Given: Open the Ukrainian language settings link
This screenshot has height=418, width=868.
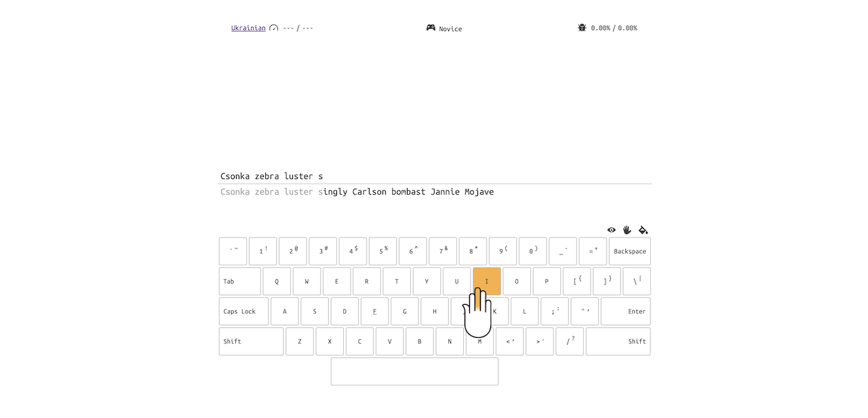Looking at the screenshot, I should 248,28.
